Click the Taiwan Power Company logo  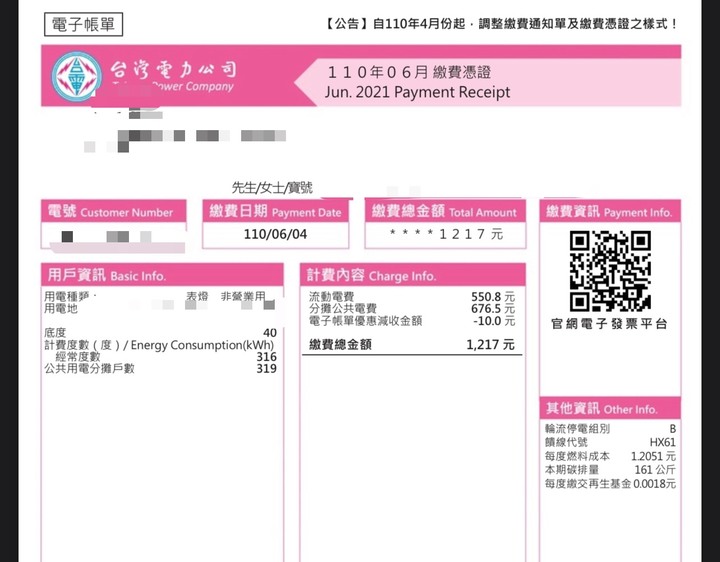(x=77, y=76)
